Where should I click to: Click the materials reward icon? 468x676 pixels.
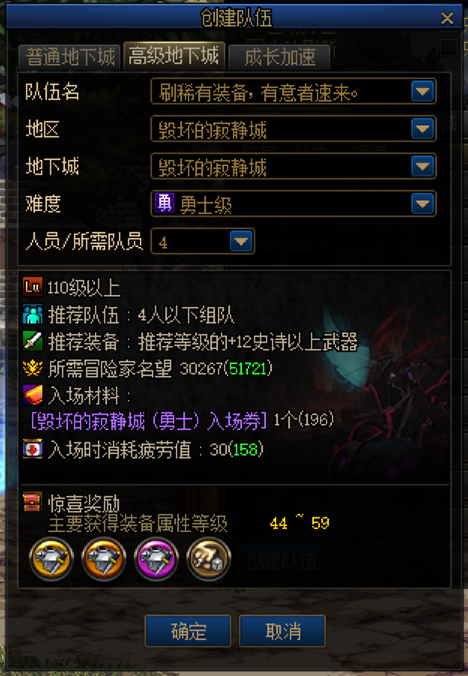(x=209, y=559)
